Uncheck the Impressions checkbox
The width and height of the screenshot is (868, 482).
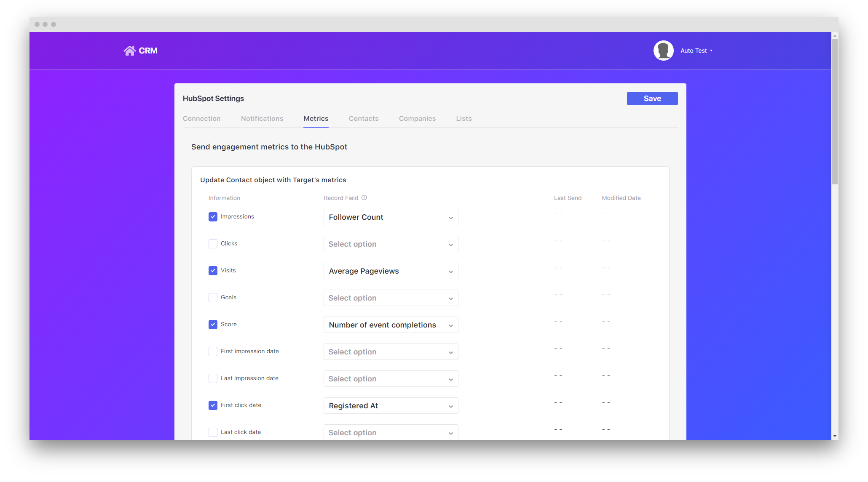coord(213,217)
